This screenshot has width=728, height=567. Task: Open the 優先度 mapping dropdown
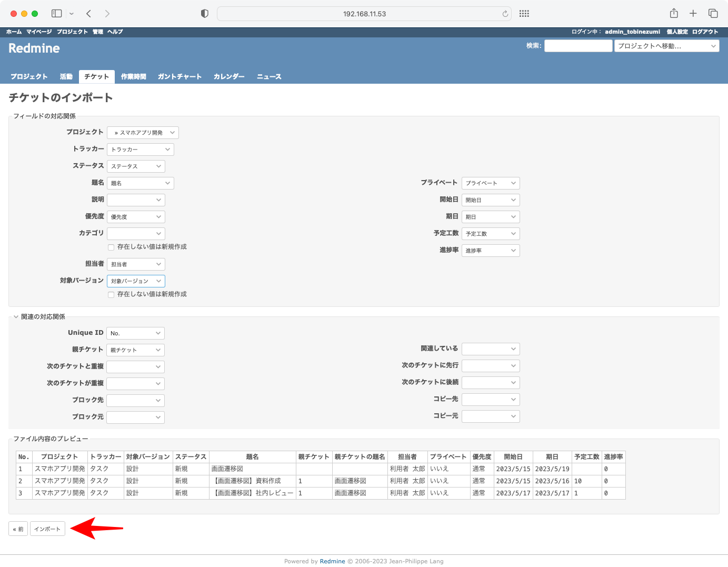136,216
